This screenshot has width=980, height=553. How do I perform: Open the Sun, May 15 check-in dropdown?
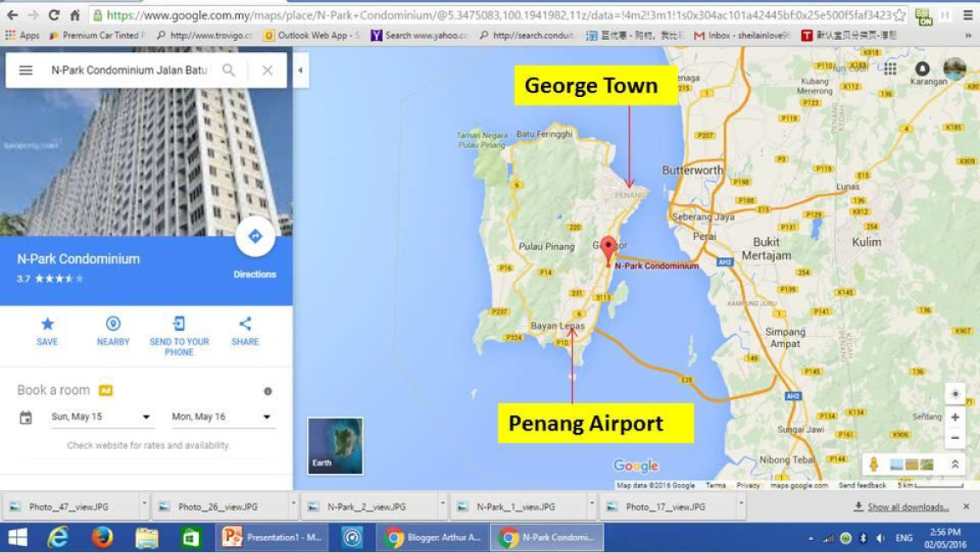coord(101,417)
